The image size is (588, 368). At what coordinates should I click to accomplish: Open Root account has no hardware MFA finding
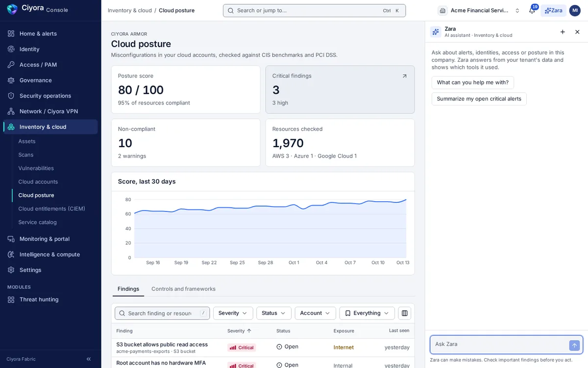tap(161, 363)
